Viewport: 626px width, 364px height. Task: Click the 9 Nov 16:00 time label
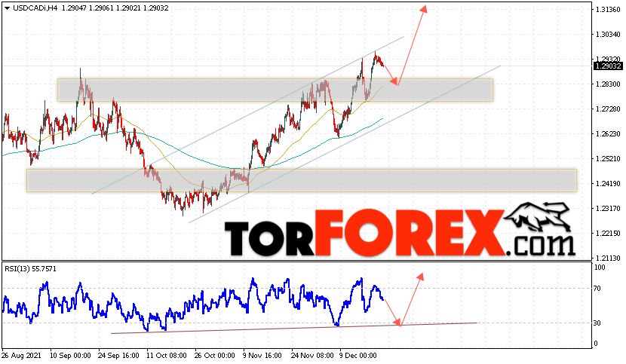(x=262, y=355)
